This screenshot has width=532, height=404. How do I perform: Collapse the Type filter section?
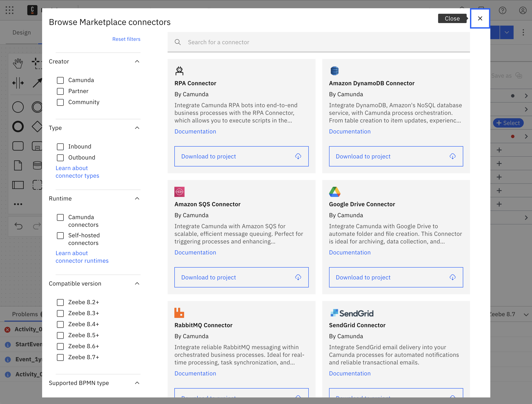point(137,128)
